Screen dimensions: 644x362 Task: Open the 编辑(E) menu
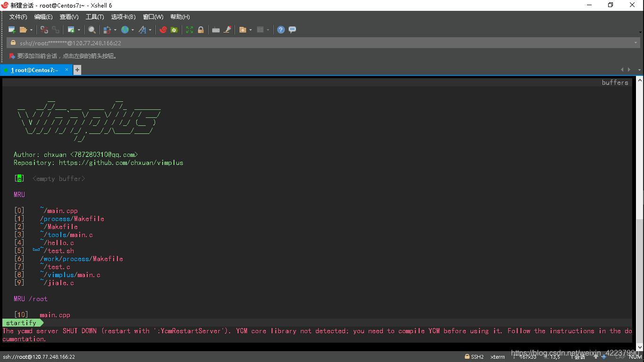tap(43, 17)
